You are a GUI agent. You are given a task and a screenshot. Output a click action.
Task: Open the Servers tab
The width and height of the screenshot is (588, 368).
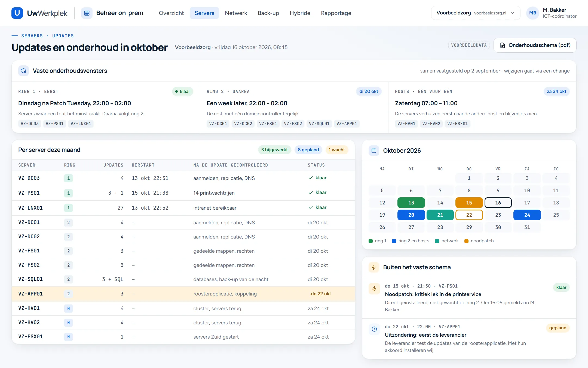click(204, 13)
